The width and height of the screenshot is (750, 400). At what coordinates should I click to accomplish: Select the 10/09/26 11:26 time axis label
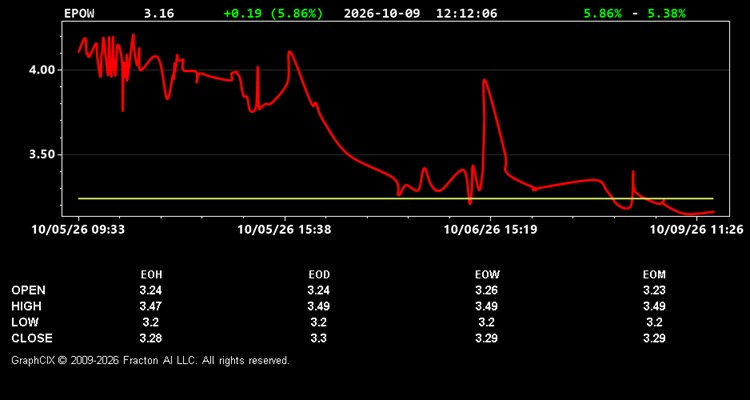tap(696, 230)
